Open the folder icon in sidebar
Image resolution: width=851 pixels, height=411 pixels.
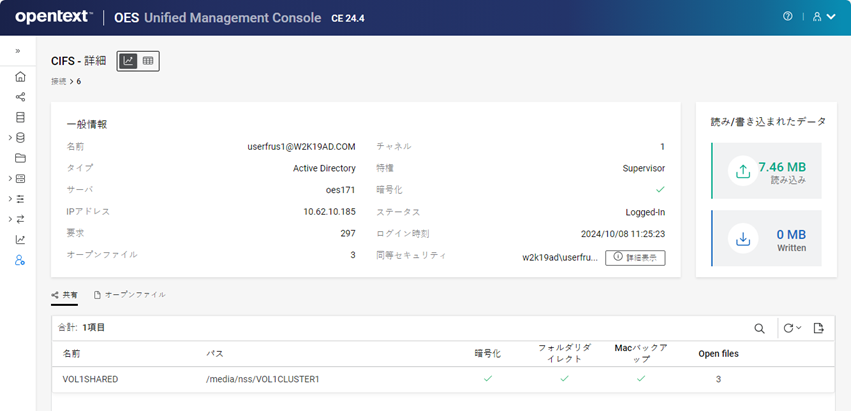(20, 158)
